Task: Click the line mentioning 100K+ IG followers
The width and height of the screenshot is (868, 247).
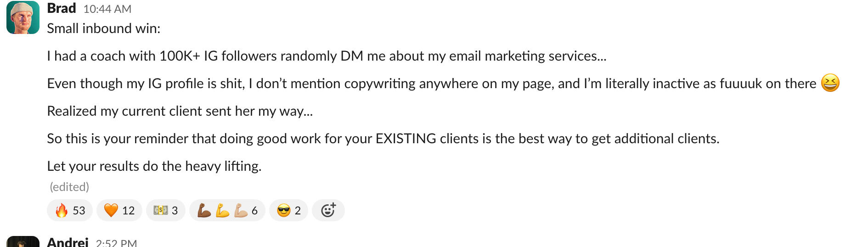Action: 326,56
